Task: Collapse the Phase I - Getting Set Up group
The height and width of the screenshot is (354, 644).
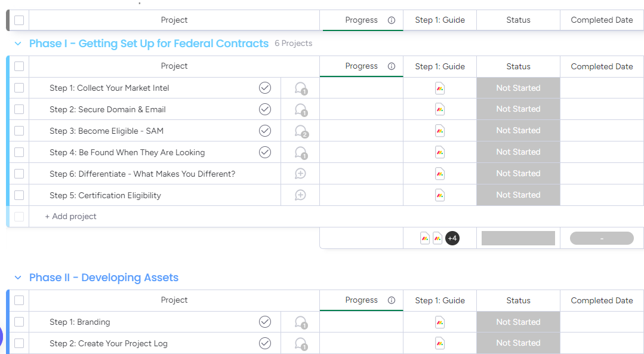Action: (x=18, y=44)
